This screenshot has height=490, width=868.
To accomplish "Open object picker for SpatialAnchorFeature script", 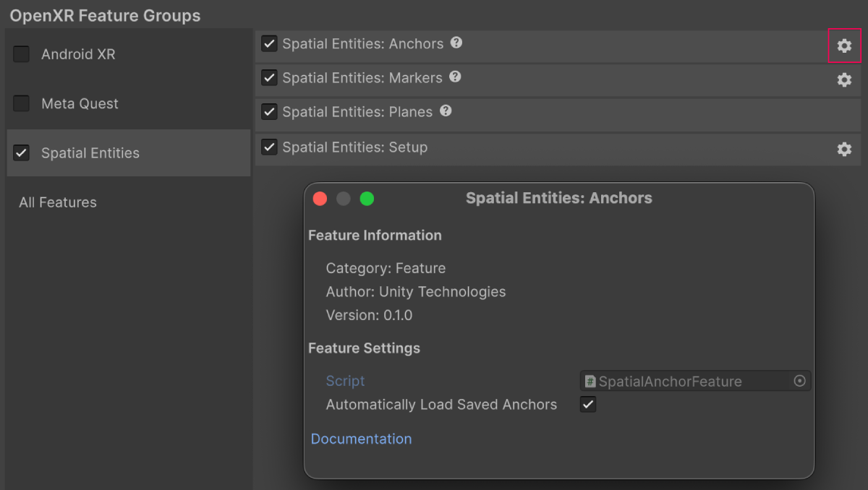I will (800, 381).
